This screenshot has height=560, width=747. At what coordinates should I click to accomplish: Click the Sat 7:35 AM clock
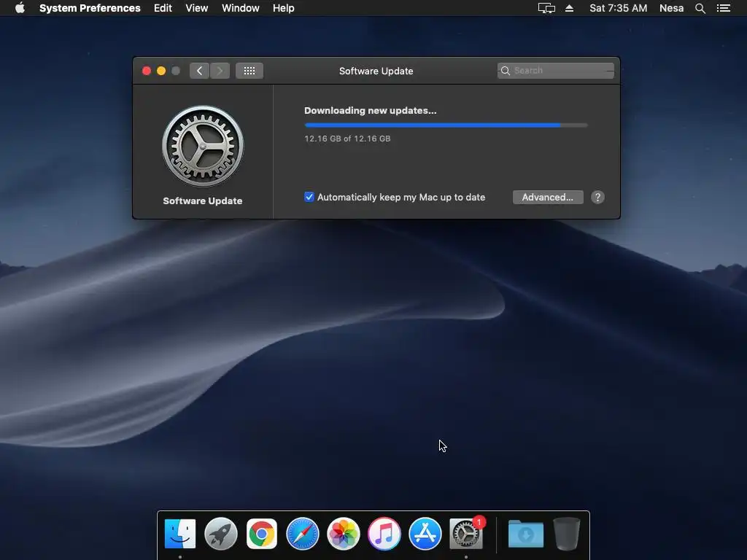click(x=618, y=8)
